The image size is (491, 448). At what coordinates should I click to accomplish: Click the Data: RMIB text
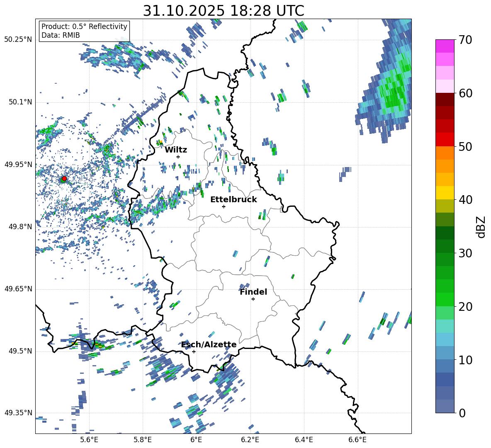click(x=61, y=35)
